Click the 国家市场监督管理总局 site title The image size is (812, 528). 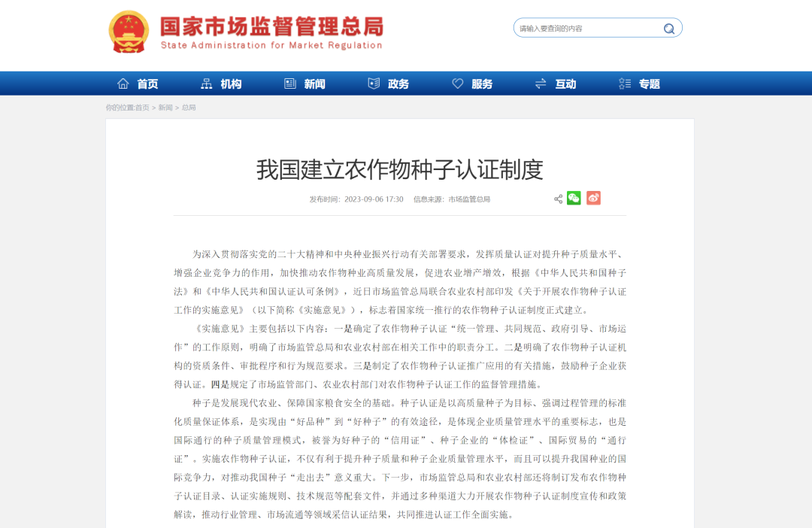[272, 27]
